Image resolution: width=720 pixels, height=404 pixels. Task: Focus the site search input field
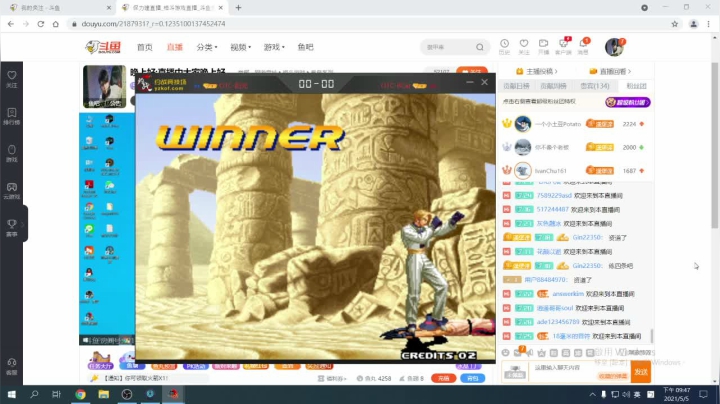click(x=448, y=47)
